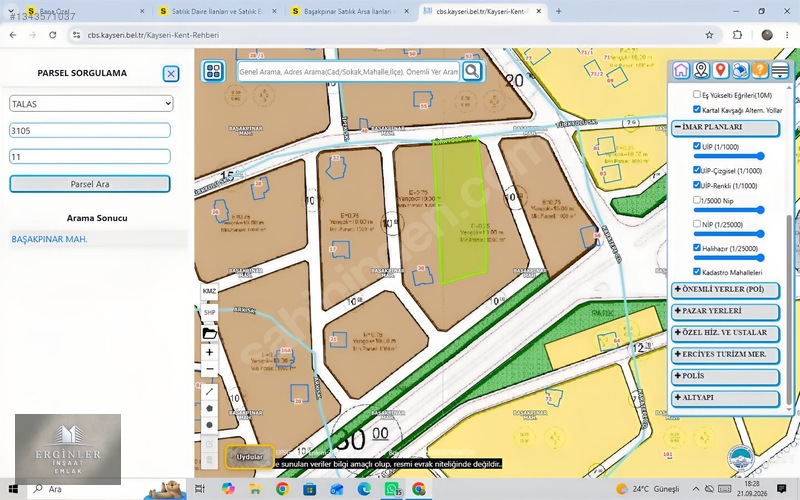This screenshot has height=500, width=800.
Task: Click the blue map globe icon
Action: [740, 70]
